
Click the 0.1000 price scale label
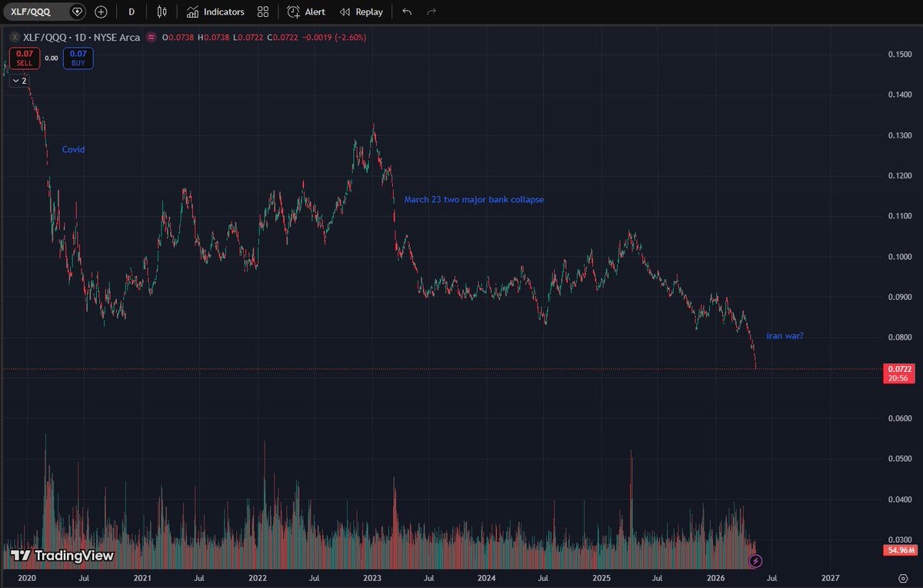(899, 257)
